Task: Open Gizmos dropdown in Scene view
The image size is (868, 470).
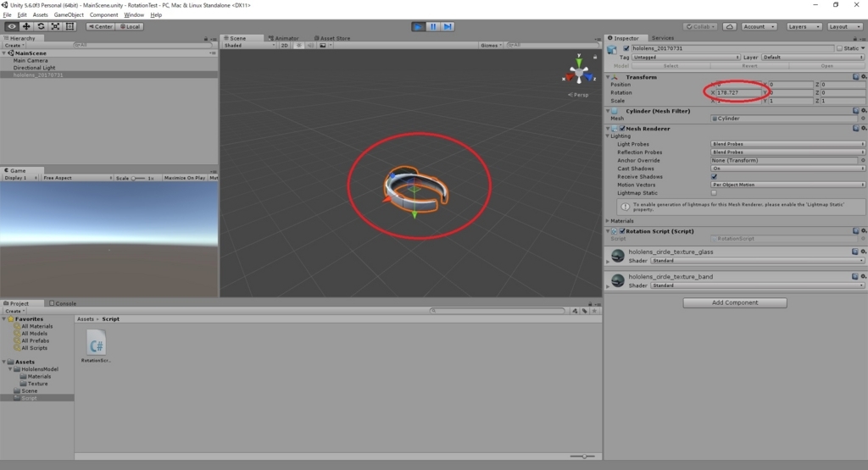Action: [x=491, y=46]
